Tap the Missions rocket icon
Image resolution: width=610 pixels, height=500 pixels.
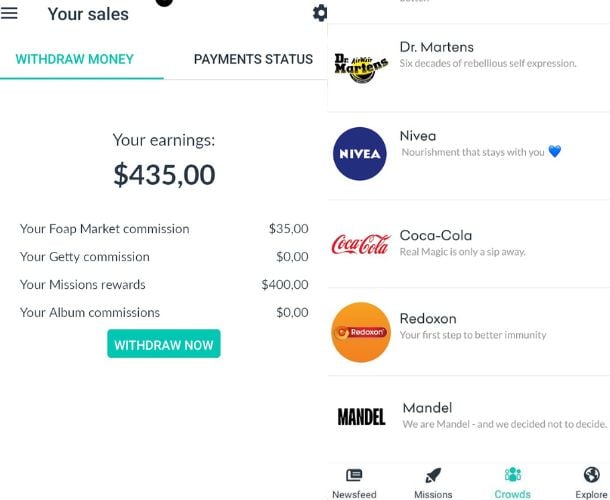[x=433, y=476]
